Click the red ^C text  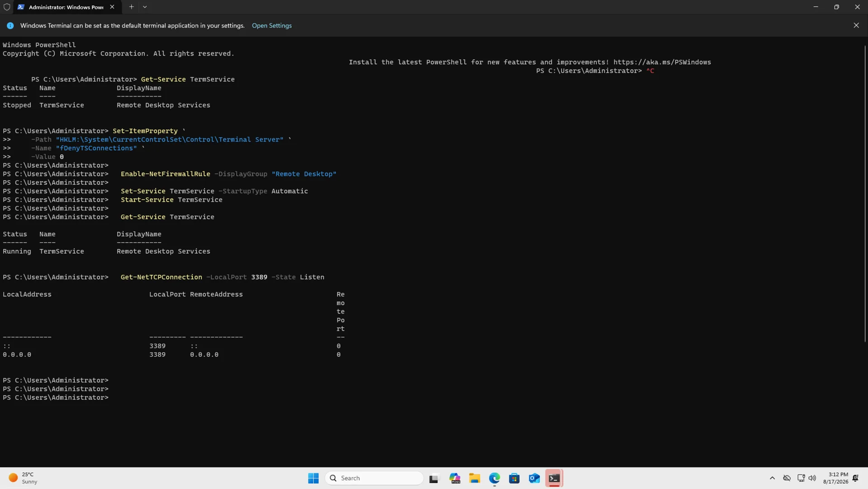pos(650,71)
